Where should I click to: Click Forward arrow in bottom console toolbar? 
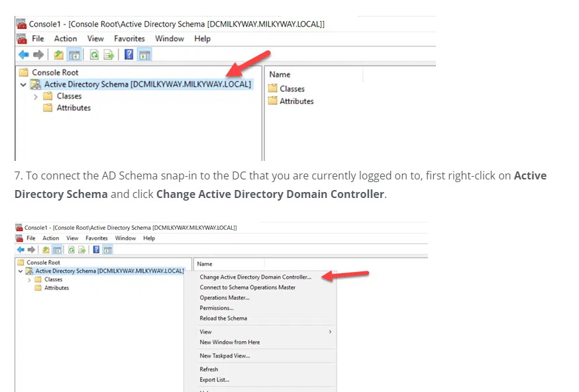(30, 250)
